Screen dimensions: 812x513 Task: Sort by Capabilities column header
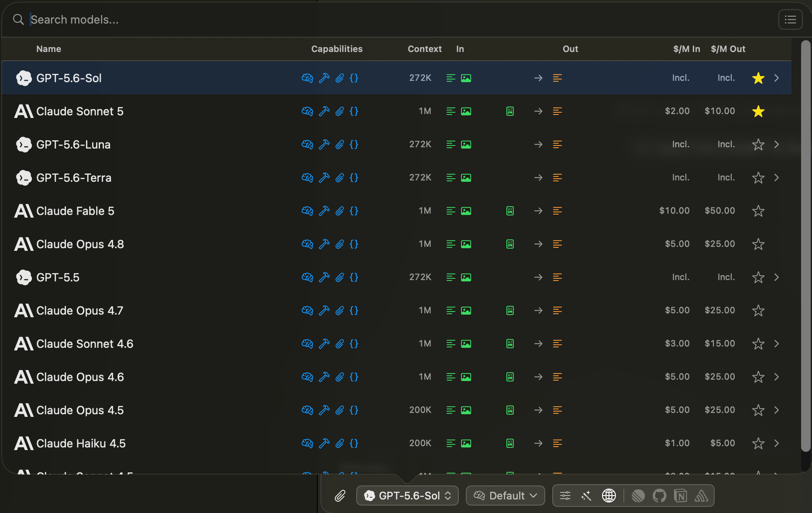click(x=337, y=49)
